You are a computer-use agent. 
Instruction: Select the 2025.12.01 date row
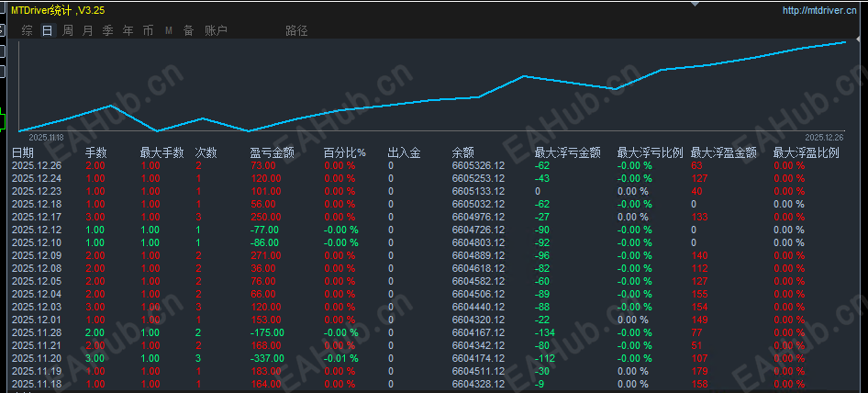(37, 320)
